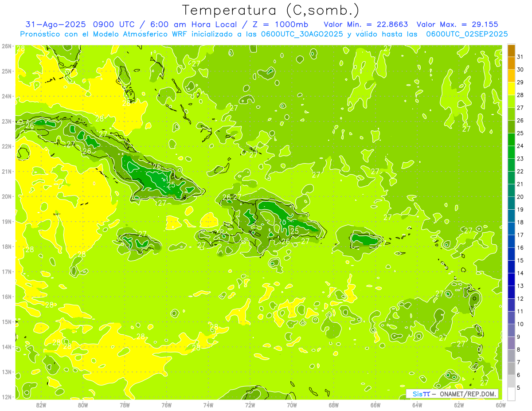Click the color scale label 15

[520, 260]
